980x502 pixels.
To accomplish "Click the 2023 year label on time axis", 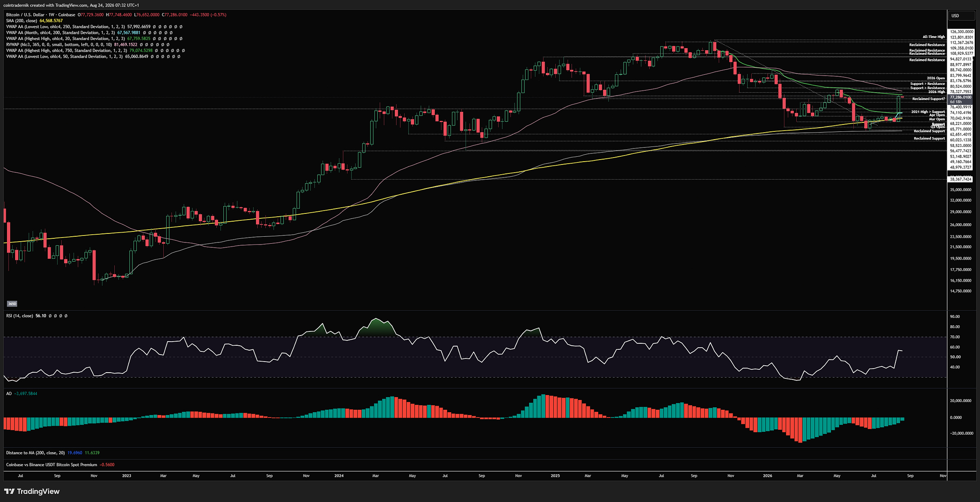I will coord(127,476).
